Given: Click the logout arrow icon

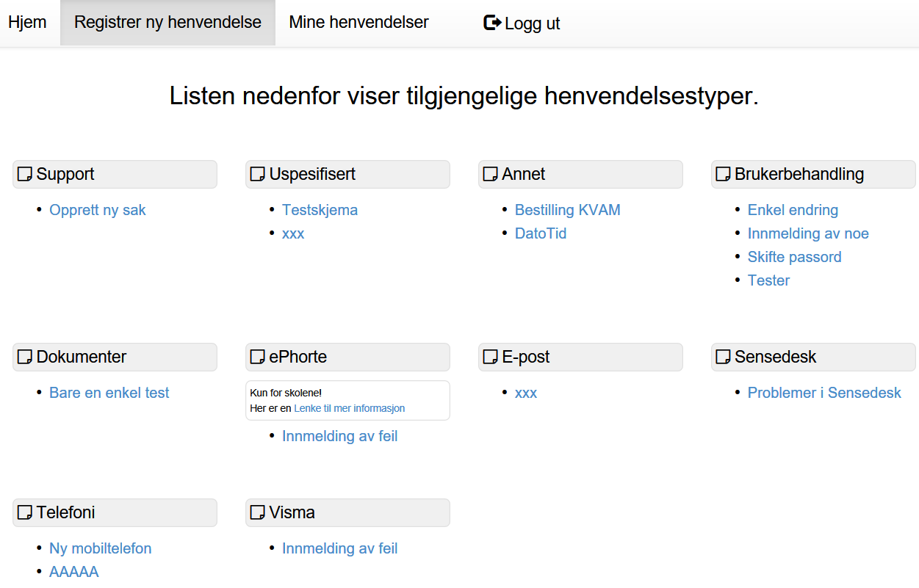Looking at the screenshot, I should point(492,23).
